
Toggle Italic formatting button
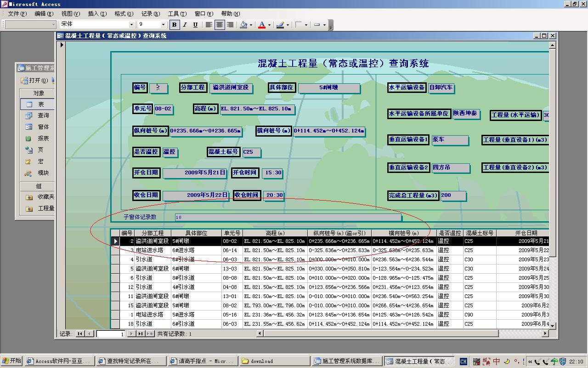click(x=185, y=25)
